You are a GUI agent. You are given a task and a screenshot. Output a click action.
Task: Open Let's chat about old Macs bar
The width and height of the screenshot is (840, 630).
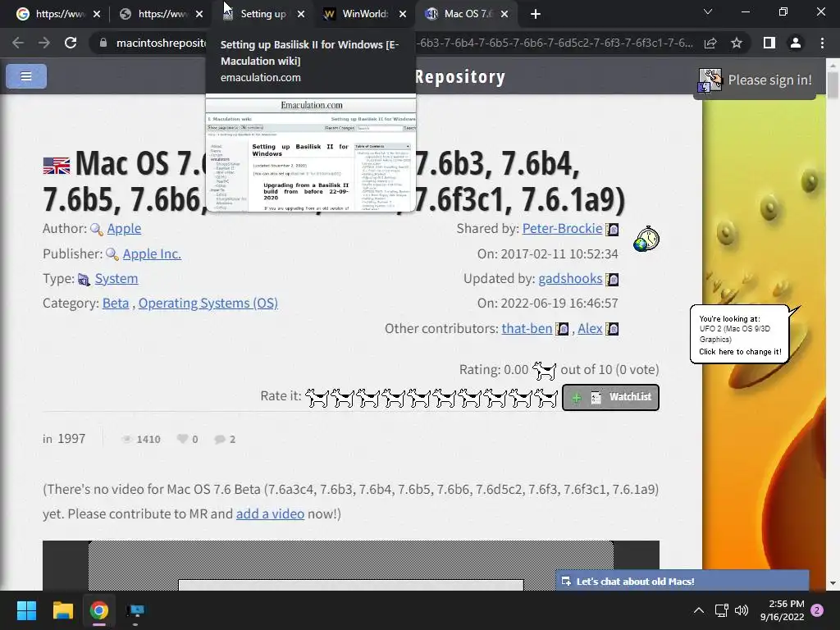(x=682, y=582)
